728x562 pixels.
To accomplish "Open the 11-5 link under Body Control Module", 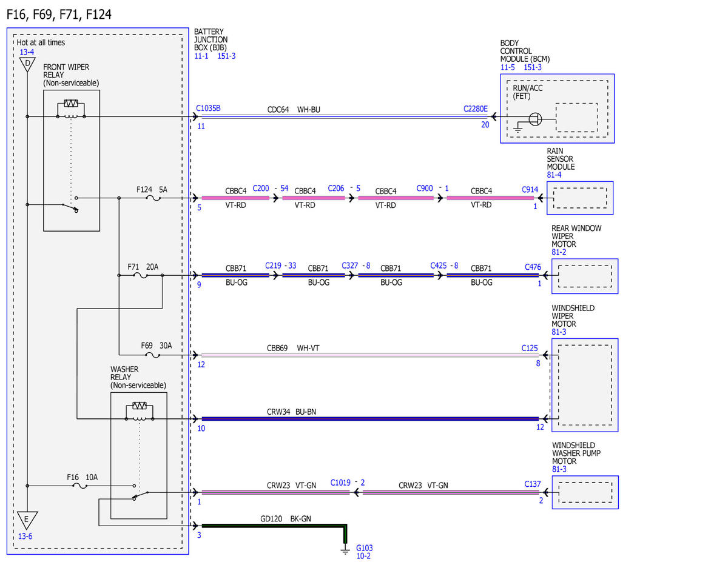I will click(508, 67).
